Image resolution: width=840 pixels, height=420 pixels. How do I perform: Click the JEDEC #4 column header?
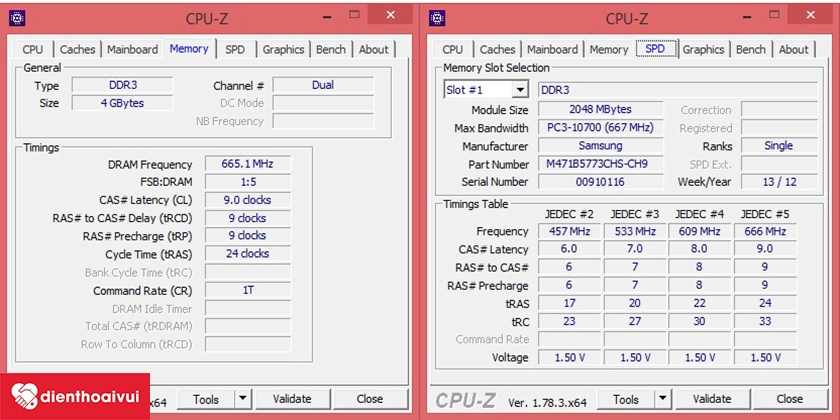click(700, 214)
